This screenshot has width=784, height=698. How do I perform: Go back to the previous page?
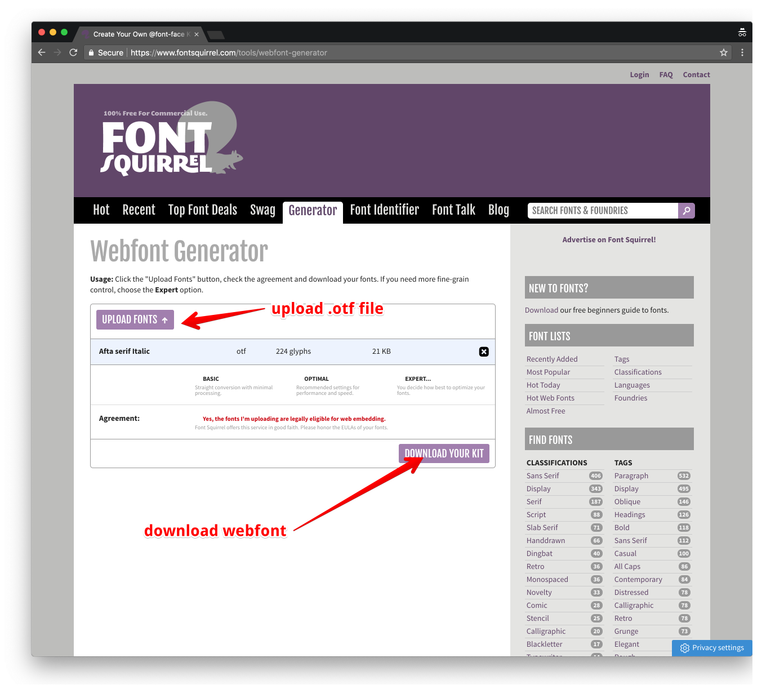[x=42, y=52]
